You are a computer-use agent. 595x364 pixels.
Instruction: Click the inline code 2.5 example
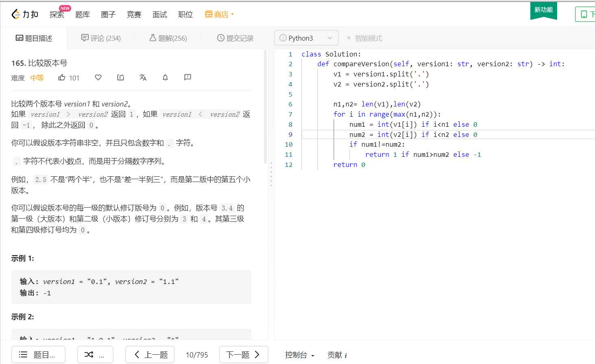click(x=41, y=180)
